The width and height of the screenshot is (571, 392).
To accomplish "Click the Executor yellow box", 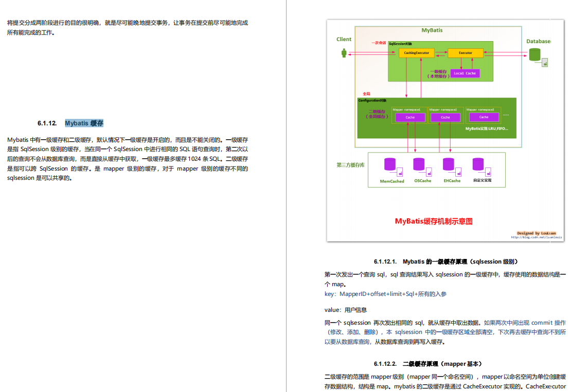I will pos(465,53).
